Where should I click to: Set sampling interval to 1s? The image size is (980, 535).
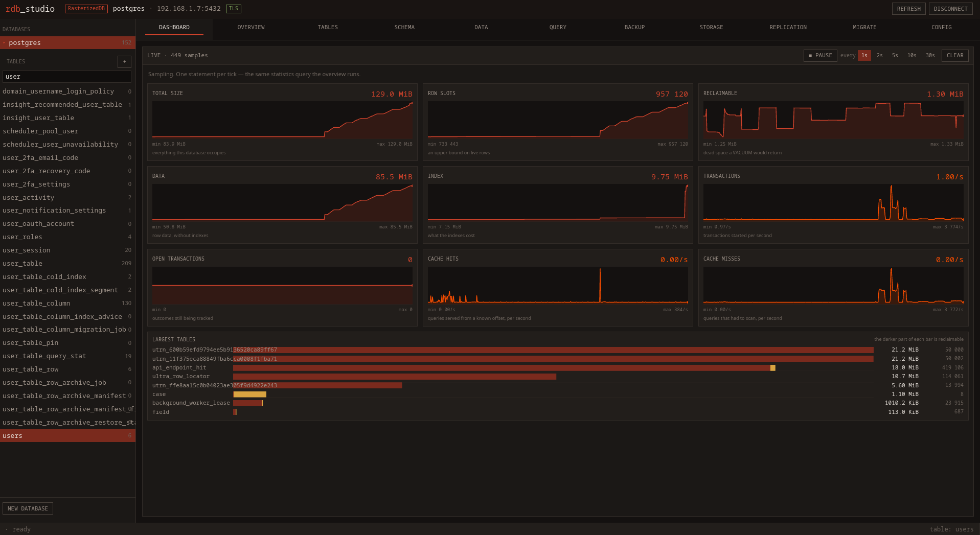click(864, 55)
